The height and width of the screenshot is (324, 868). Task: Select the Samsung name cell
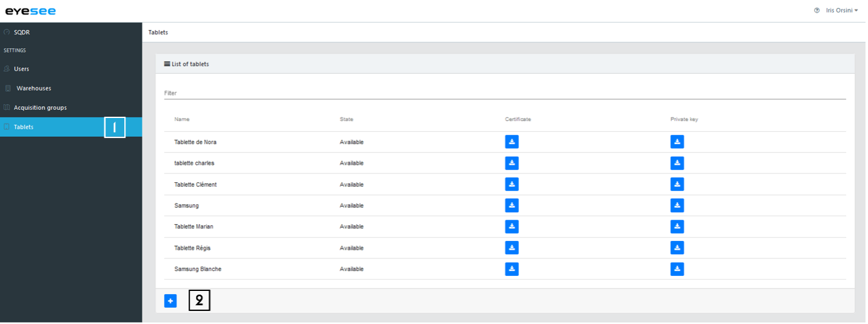pos(187,205)
